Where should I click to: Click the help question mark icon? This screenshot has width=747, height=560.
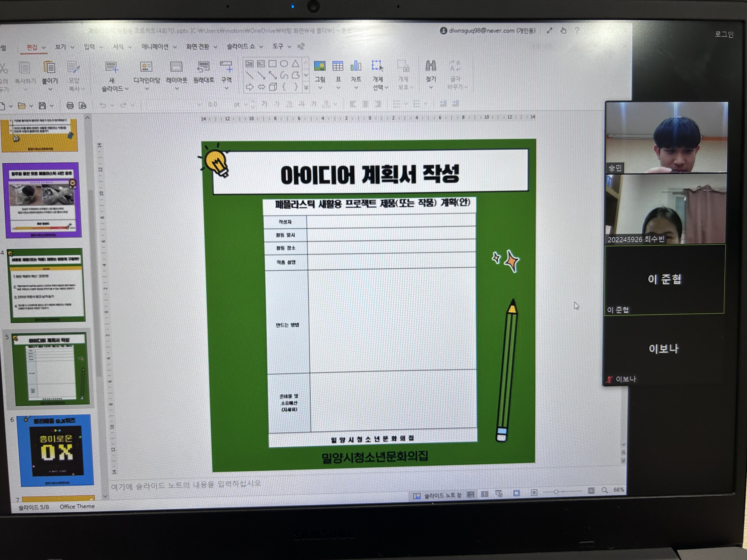click(x=577, y=30)
